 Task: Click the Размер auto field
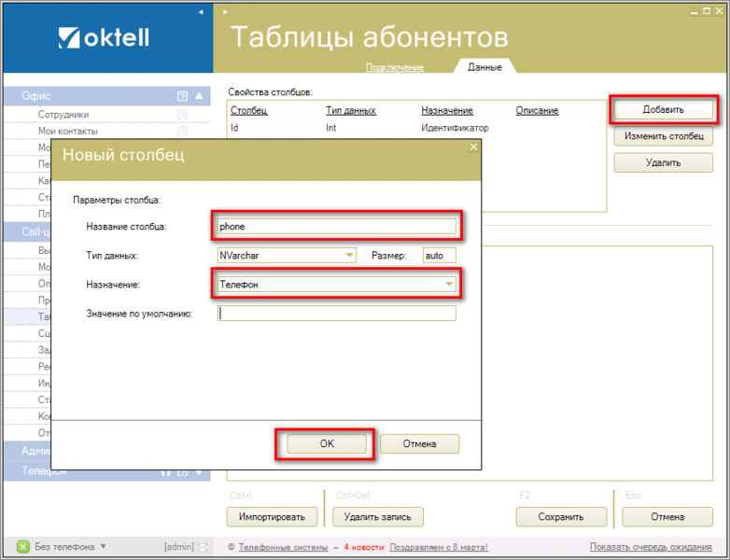[x=439, y=255]
